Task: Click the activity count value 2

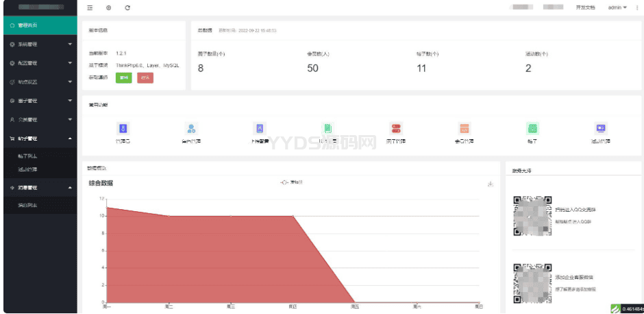Action: [x=528, y=69]
